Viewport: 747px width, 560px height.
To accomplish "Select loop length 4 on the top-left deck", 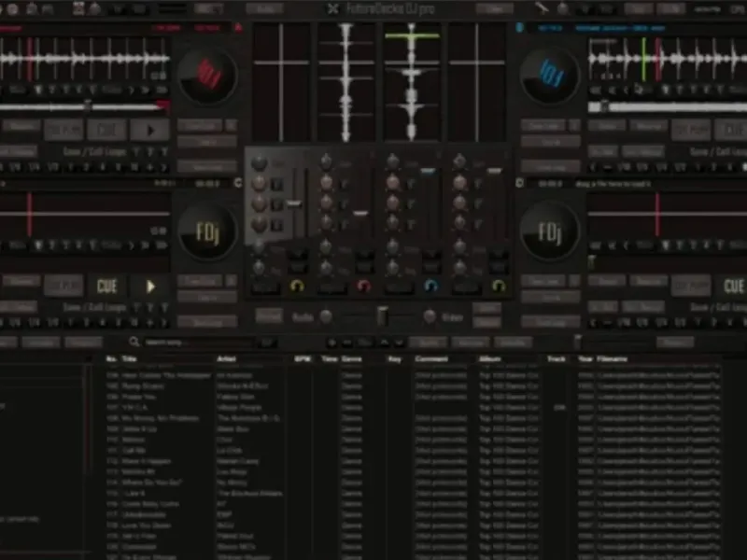I will 103,167.
